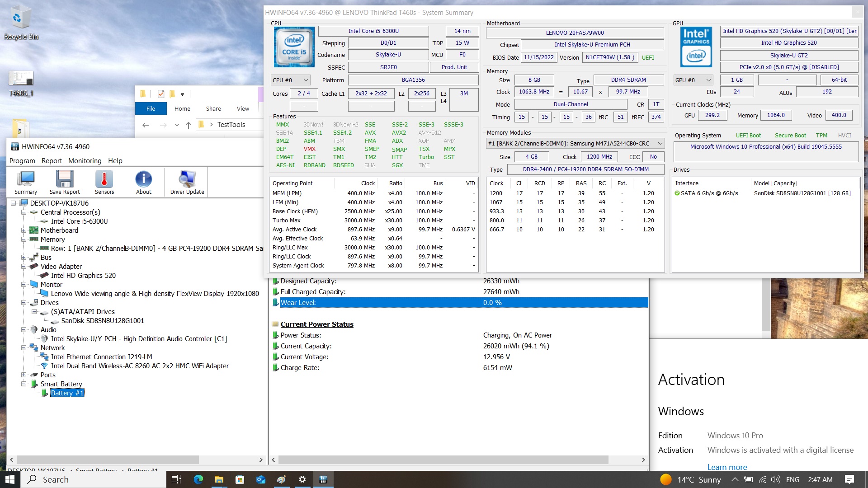Open Settings gear in the taskbar
This screenshot has height=488, width=868.
tap(302, 479)
